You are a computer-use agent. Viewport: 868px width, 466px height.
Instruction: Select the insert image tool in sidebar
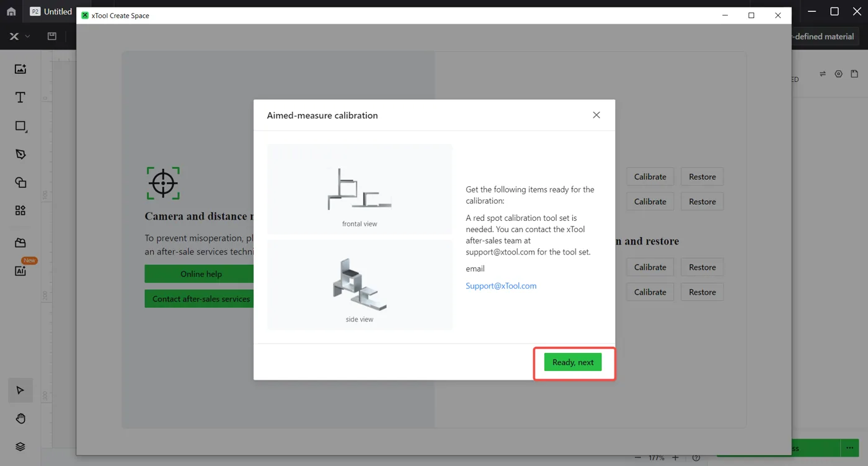[20, 69]
